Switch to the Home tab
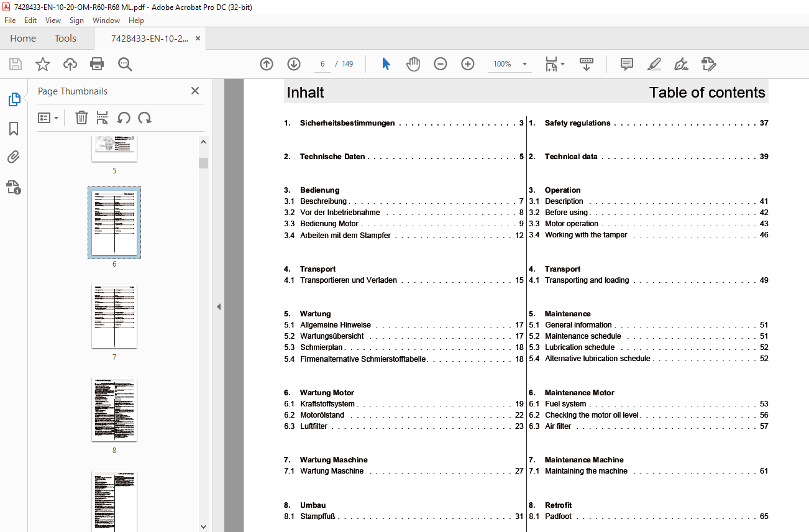The width and height of the screenshot is (809, 532). 23,39
